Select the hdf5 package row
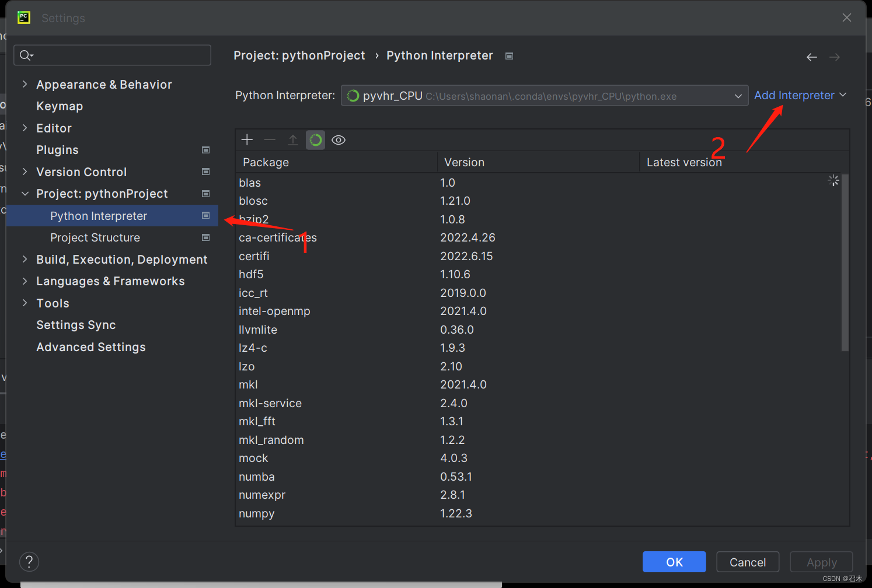Image resolution: width=872 pixels, height=588 pixels. click(537, 274)
